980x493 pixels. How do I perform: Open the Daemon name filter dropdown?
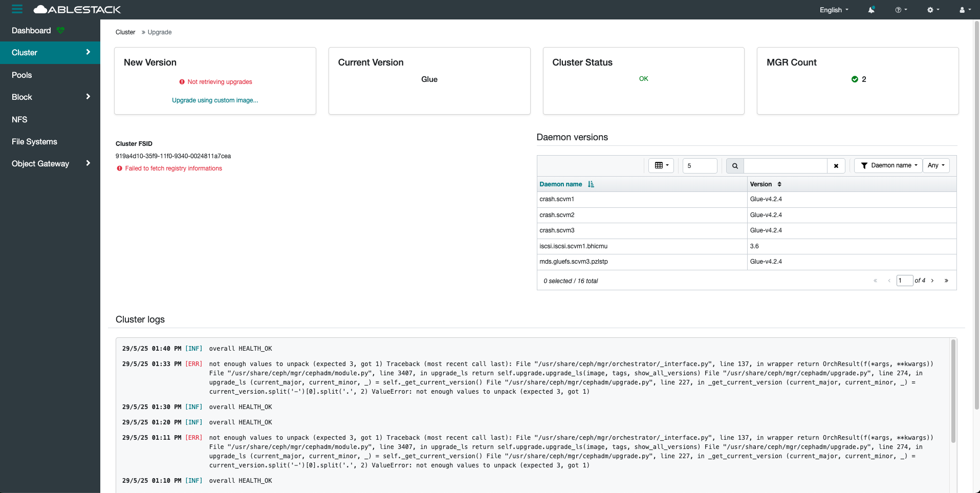888,165
